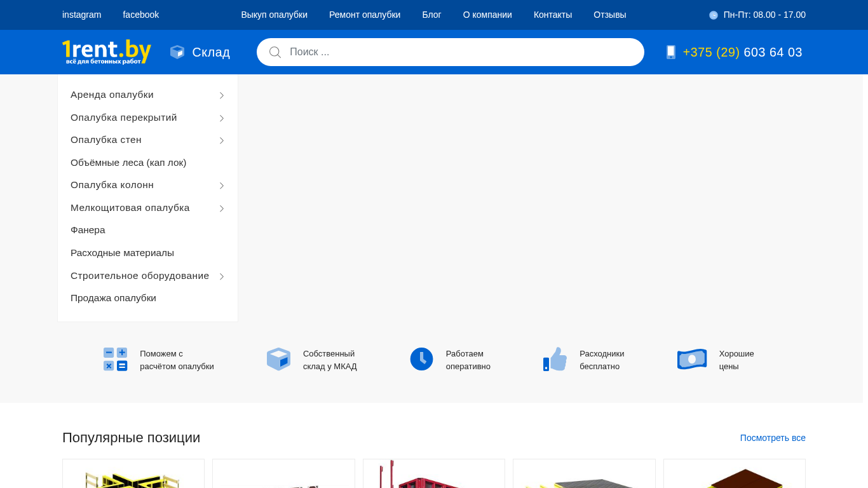Open the fourth popular product thumbnail

click(x=584, y=473)
